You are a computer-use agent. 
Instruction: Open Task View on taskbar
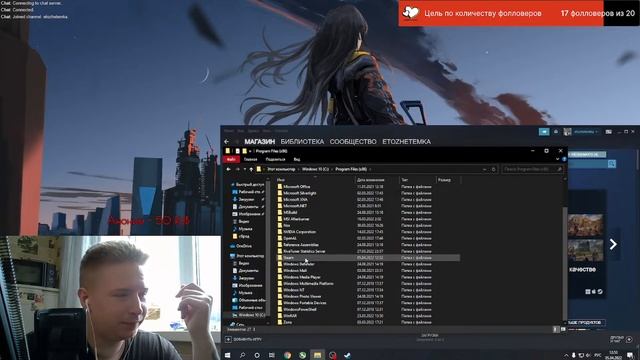(272, 355)
